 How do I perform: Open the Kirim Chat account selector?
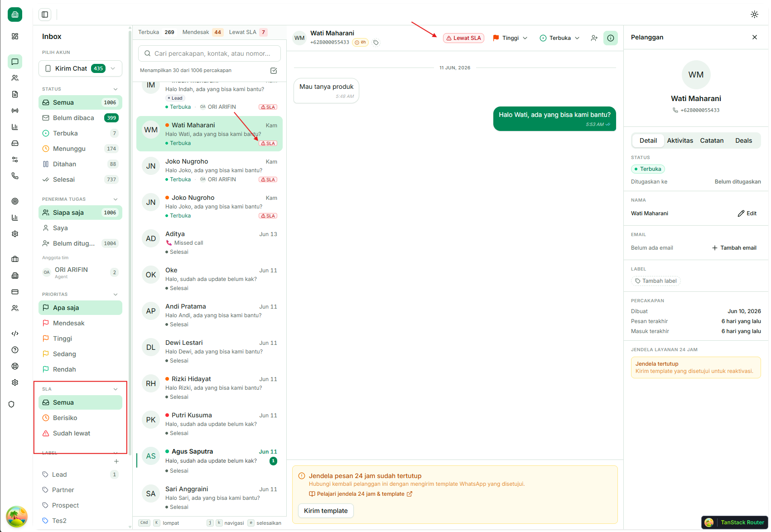click(x=81, y=68)
